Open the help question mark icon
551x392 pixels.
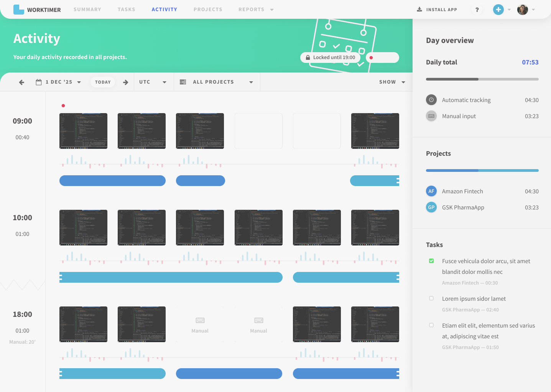477,10
